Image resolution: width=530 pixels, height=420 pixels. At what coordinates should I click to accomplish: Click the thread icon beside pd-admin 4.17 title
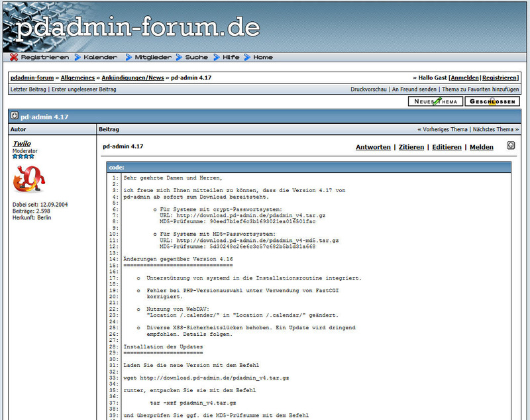(x=15, y=116)
